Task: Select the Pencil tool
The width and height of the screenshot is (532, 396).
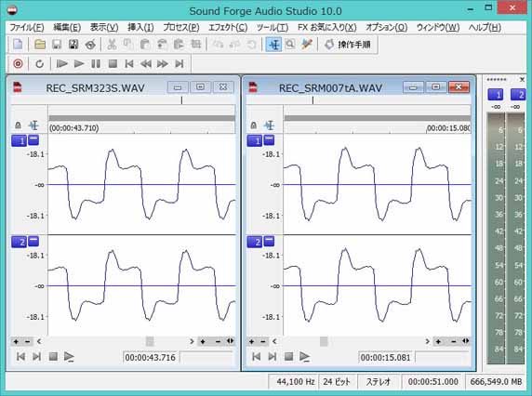Action: pos(307,45)
